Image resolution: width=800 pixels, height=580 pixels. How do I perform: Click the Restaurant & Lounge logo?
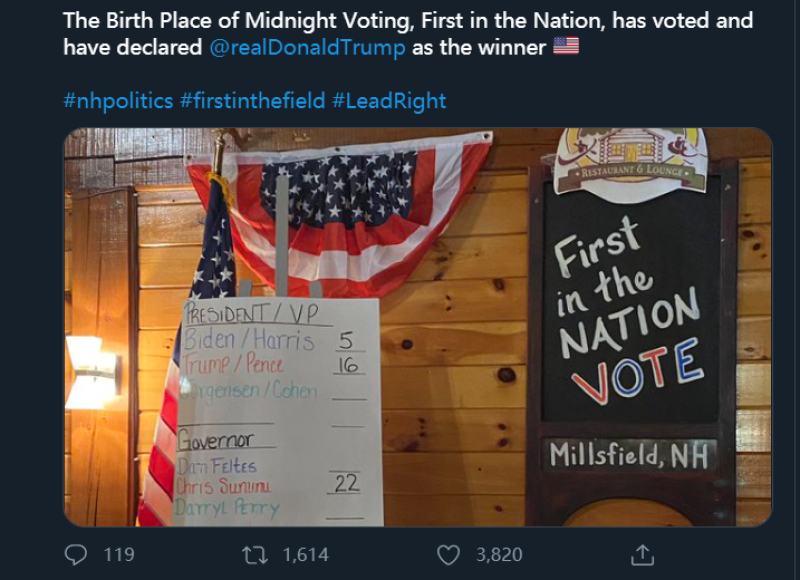(x=631, y=162)
